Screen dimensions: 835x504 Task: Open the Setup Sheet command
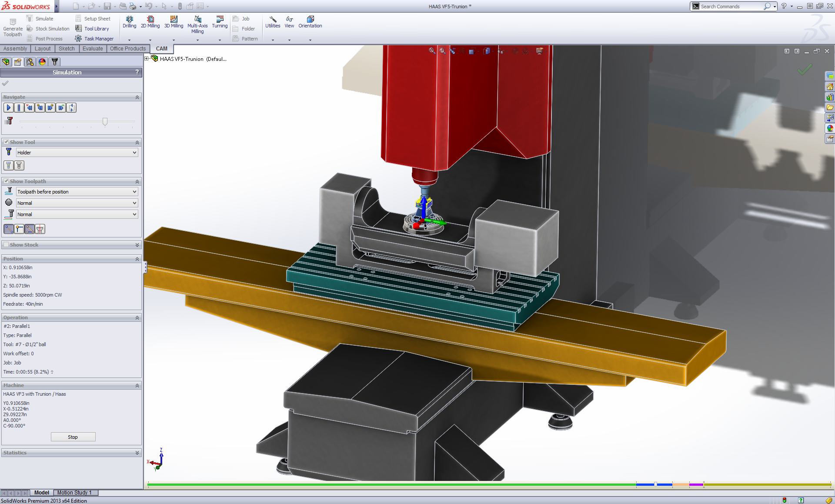pos(93,19)
